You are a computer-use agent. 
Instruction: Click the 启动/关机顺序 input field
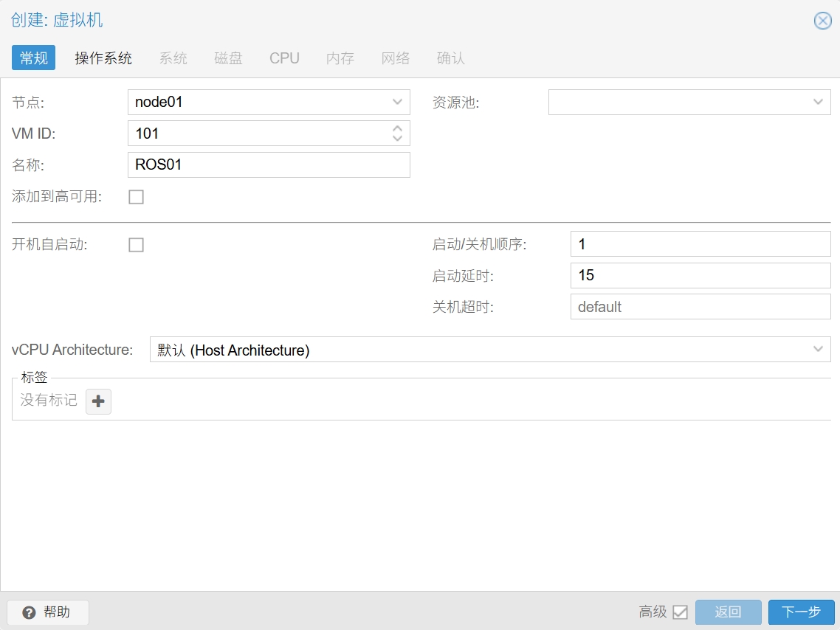coord(700,244)
